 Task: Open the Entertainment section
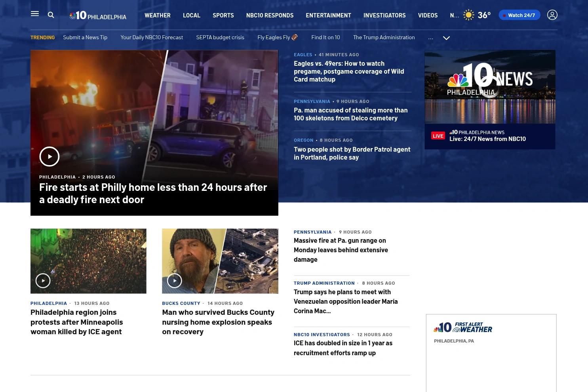(328, 15)
